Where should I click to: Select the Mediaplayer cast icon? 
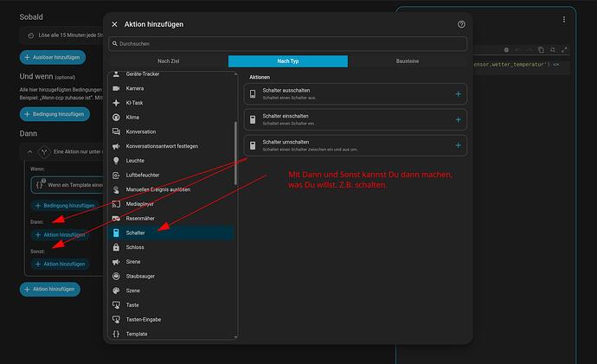[116, 204]
